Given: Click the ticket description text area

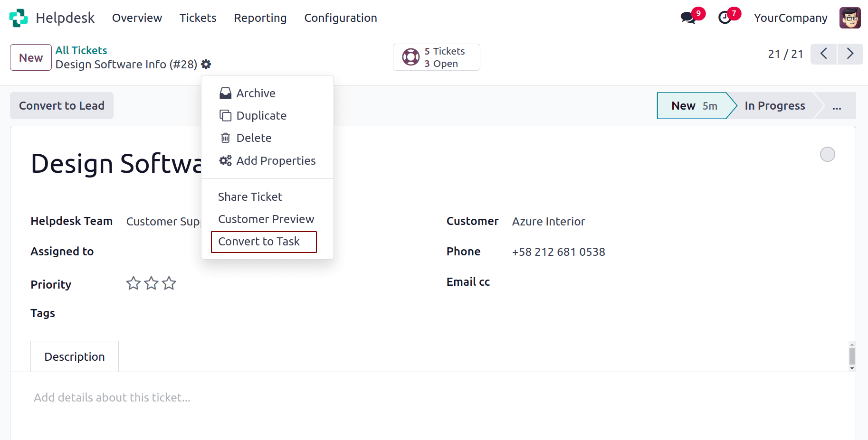Looking at the screenshot, I should [112, 397].
